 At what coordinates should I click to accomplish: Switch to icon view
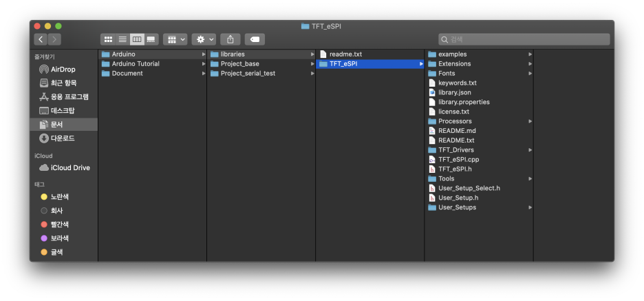(x=108, y=39)
